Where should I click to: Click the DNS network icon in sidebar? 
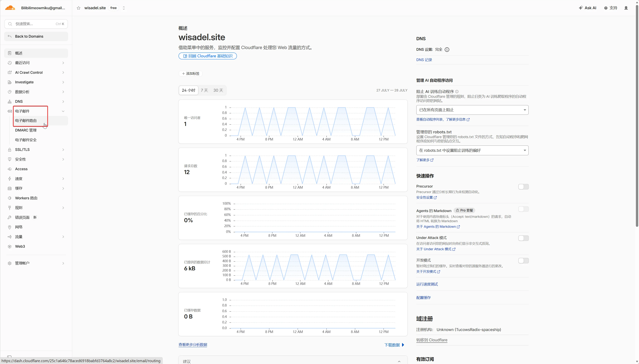click(x=10, y=101)
